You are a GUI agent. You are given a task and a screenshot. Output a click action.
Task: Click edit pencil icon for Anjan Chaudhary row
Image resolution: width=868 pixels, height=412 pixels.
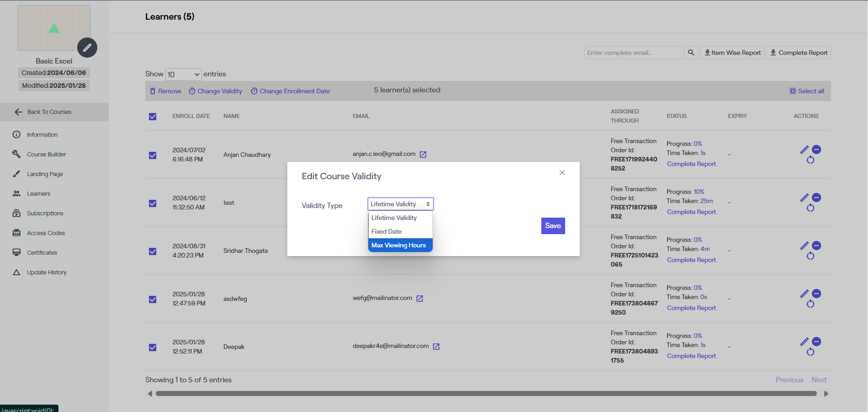click(804, 150)
